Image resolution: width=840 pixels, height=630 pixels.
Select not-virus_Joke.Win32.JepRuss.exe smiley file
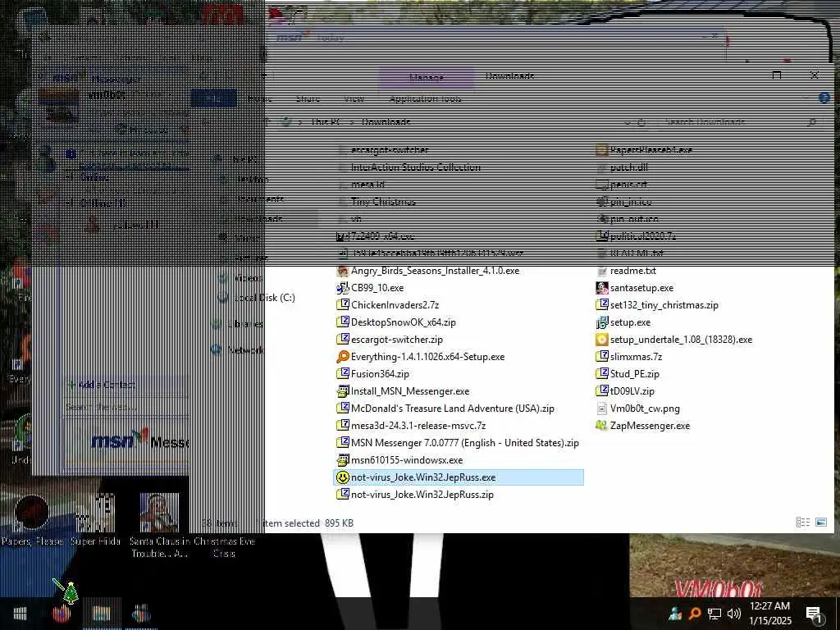tap(459, 477)
